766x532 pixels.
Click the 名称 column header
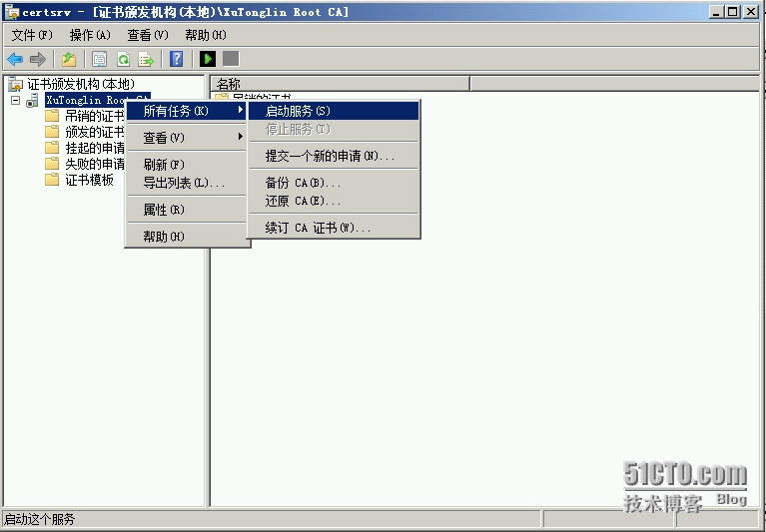pos(340,84)
